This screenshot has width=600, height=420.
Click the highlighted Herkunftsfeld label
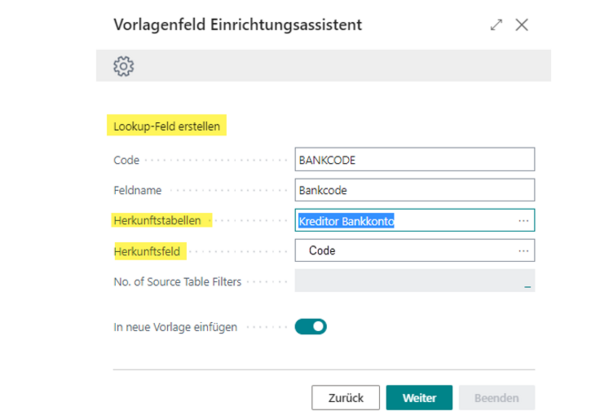152,250
